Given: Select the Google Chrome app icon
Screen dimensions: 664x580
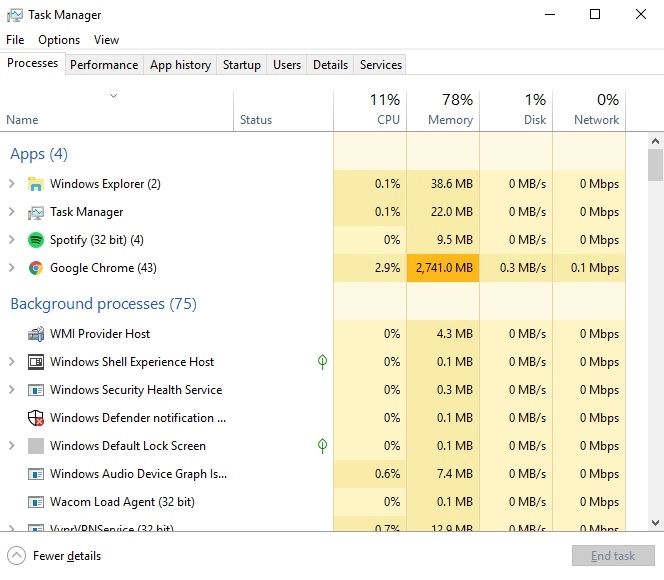Looking at the screenshot, I should (36, 268).
